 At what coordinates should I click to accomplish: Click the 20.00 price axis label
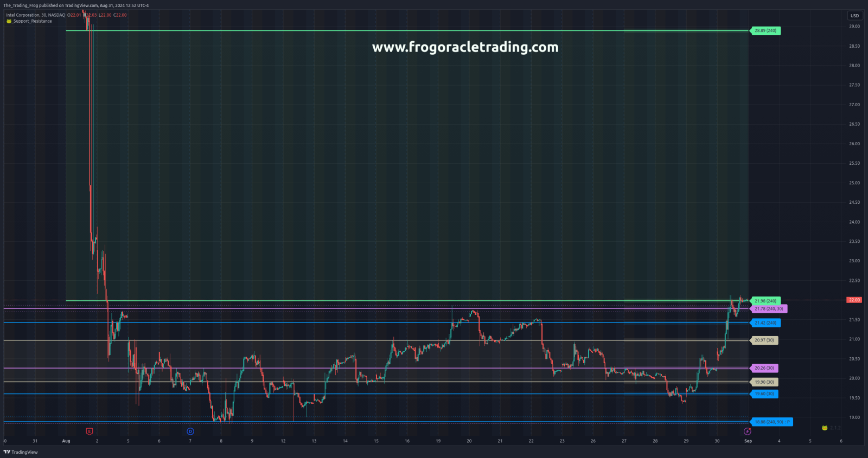854,378
